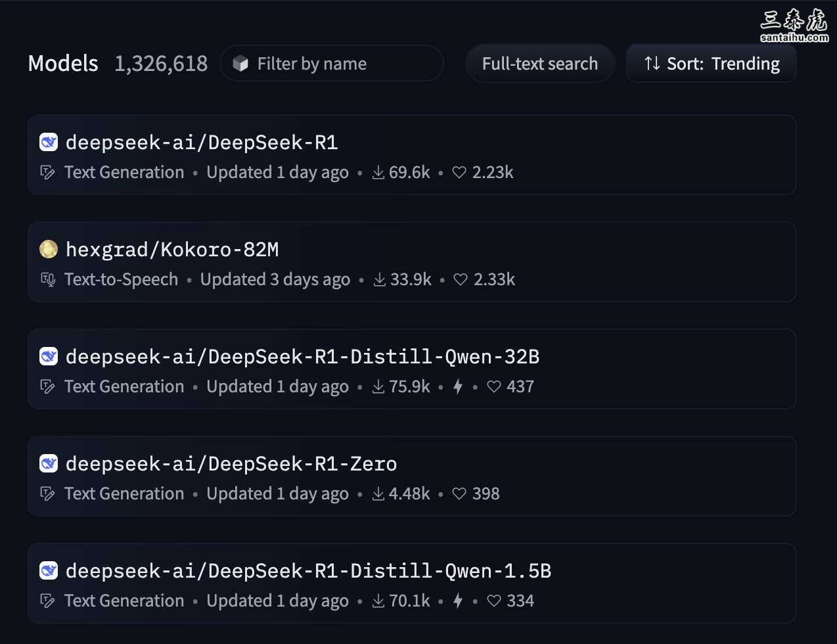Click the sort arrows icon
This screenshot has height=644, width=837.
652,64
